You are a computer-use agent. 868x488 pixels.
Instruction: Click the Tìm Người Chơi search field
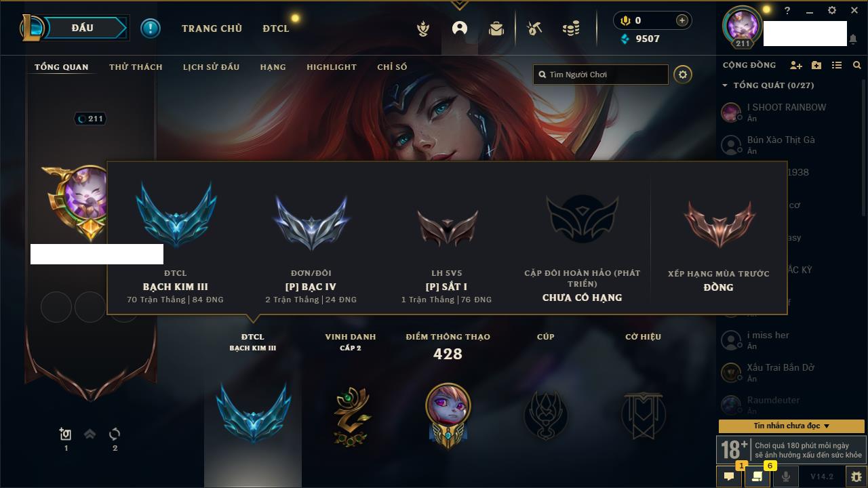[601, 75]
